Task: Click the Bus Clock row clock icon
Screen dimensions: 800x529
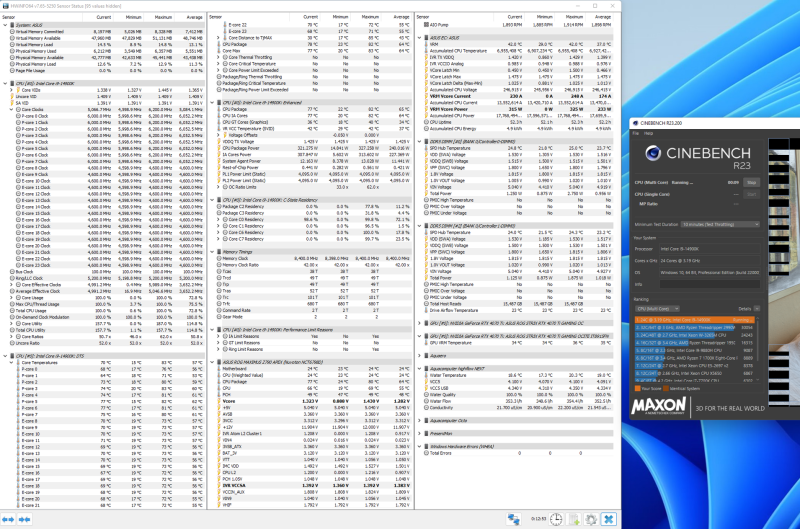Action: coord(12,272)
